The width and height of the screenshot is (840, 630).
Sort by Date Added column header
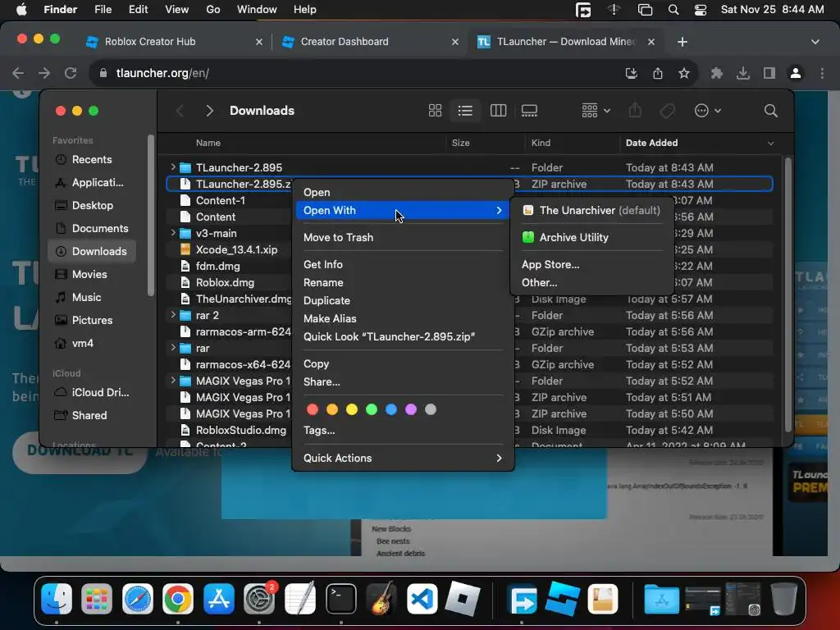point(699,143)
